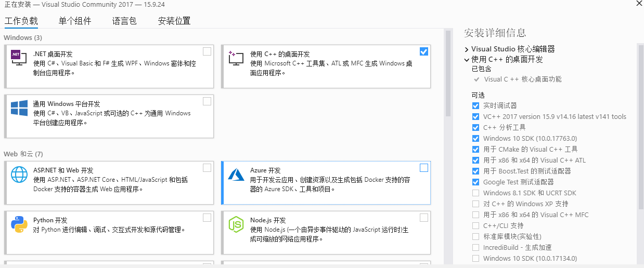Open the 单个组件 tab

point(75,21)
